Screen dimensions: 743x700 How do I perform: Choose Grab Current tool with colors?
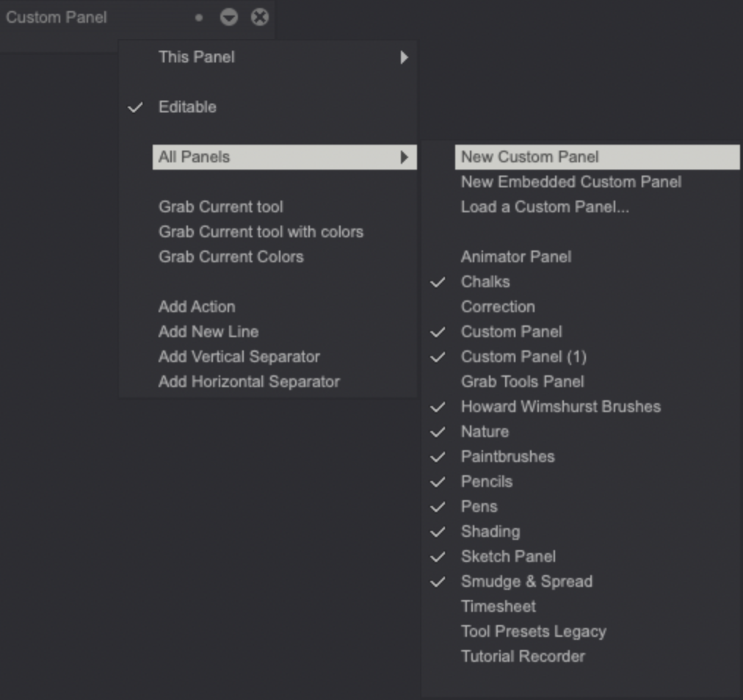(261, 231)
